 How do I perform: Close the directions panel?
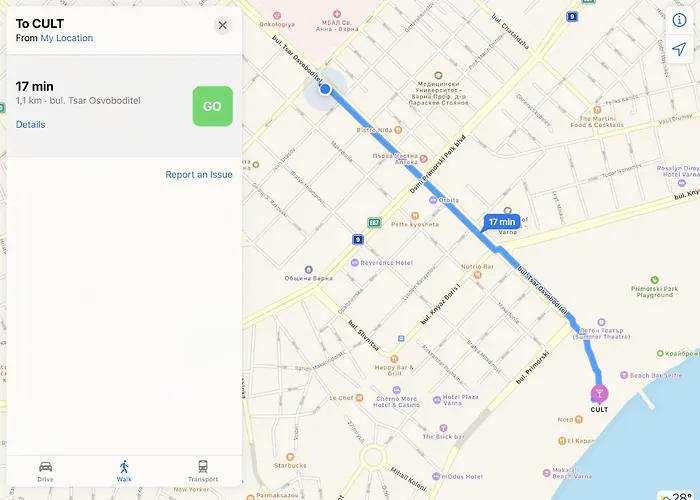[x=222, y=25]
